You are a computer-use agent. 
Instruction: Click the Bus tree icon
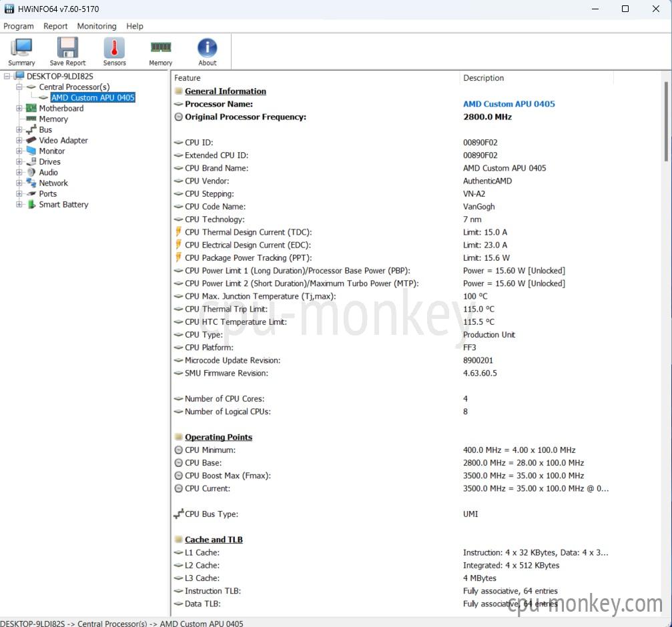[31, 129]
